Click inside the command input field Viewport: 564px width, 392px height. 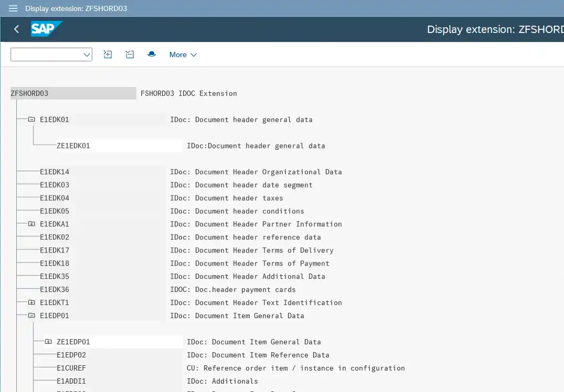tap(46, 55)
